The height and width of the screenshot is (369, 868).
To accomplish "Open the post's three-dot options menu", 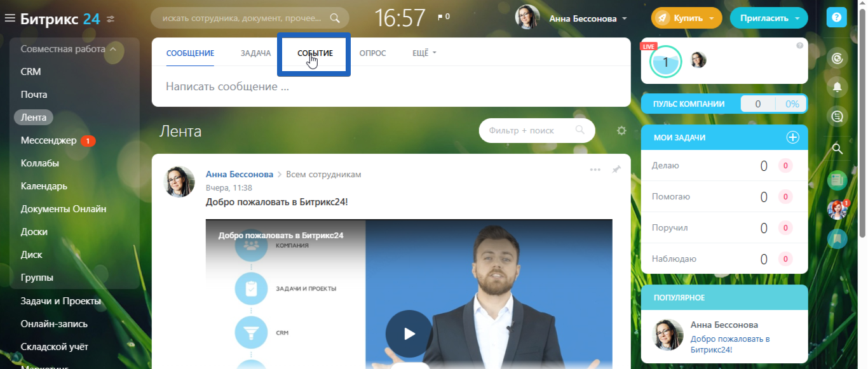I will click(595, 170).
